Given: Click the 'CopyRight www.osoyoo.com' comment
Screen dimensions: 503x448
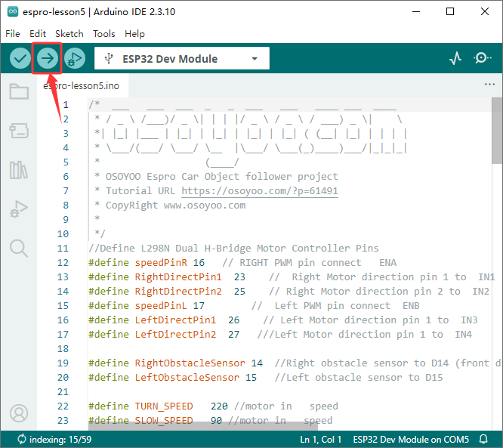Looking at the screenshot, I should click(x=175, y=205).
